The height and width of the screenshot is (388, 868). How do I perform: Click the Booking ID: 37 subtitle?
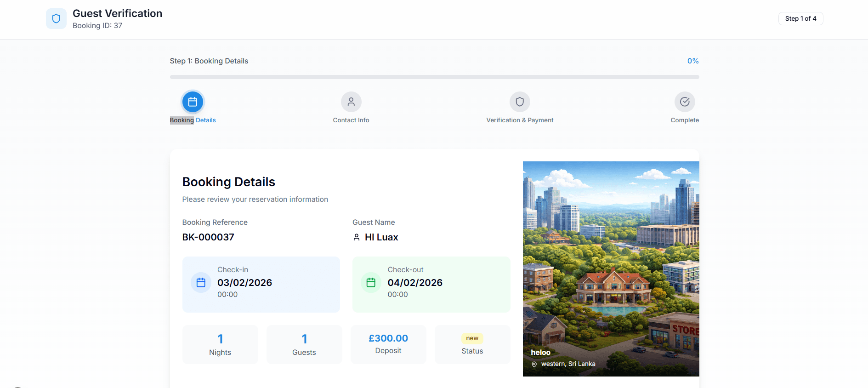[x=97, y=26]
